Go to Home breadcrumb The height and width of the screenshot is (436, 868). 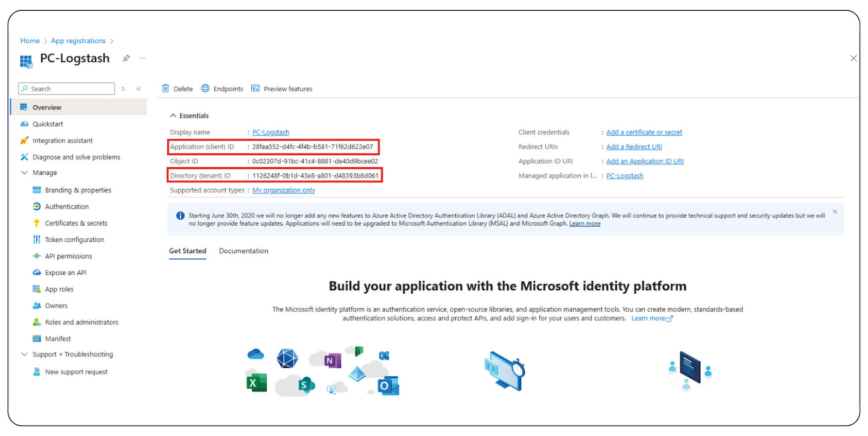coord(30,41)
